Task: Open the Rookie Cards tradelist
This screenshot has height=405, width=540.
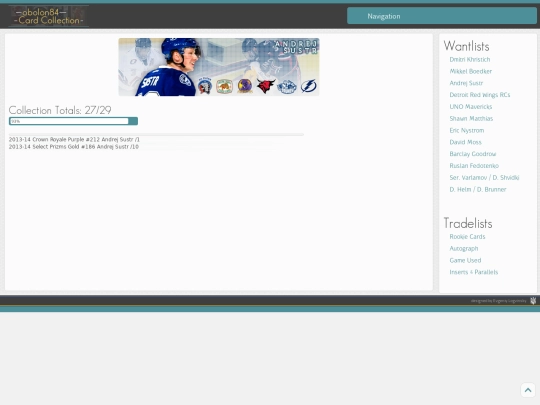Action: 467,237
